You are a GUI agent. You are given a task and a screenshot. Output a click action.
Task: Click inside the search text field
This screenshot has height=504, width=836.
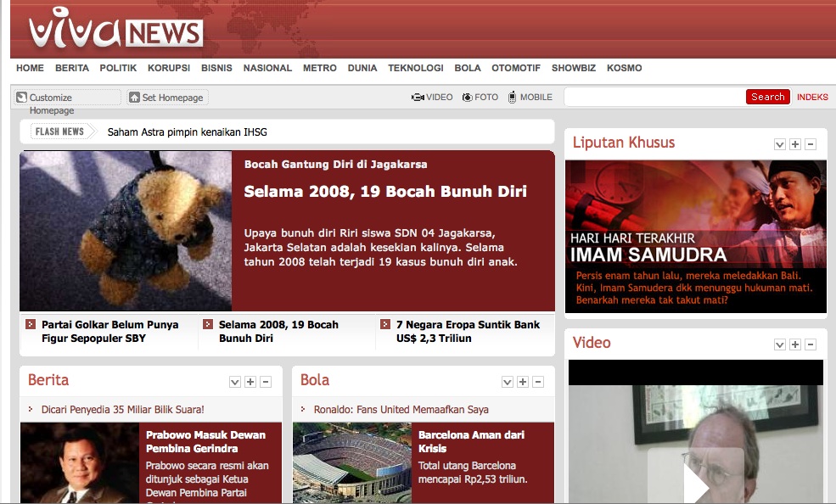click(x=654, y=97)
